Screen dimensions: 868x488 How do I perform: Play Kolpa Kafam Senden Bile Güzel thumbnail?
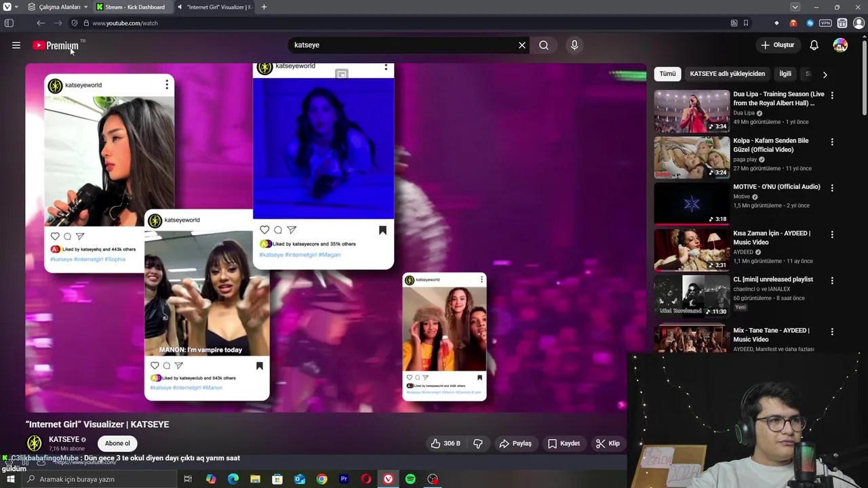pos(692,157)
